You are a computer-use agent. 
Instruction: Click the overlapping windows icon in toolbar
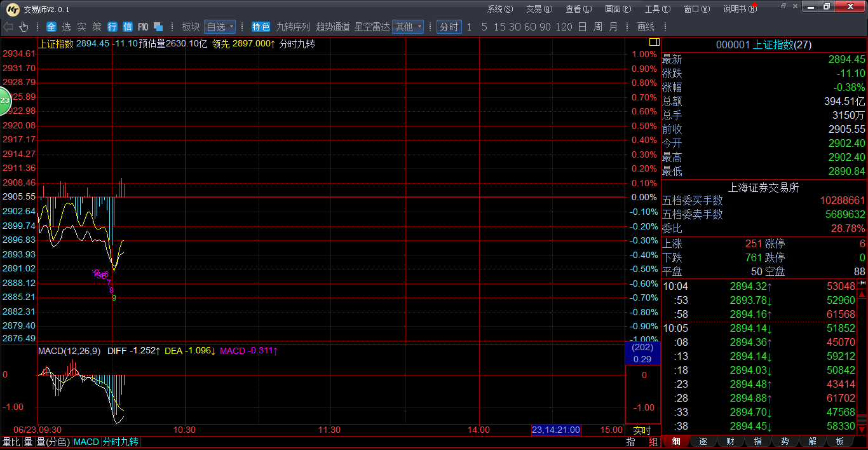[x=159, y=27]
